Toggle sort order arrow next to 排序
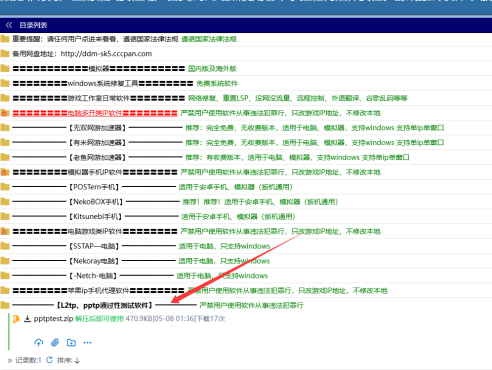This screenshot has width=492, height=370. [x=77, y=360]
